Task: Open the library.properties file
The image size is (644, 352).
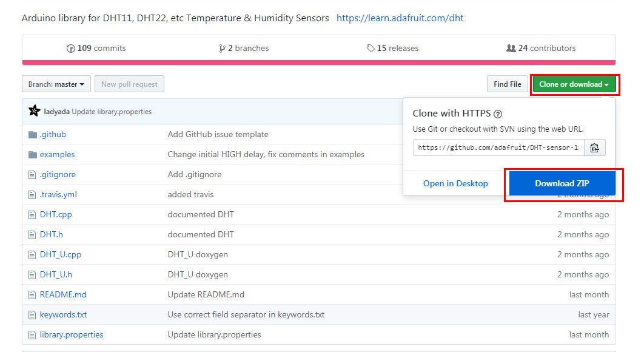Action: pyautogui.click(x=72, y=335)
